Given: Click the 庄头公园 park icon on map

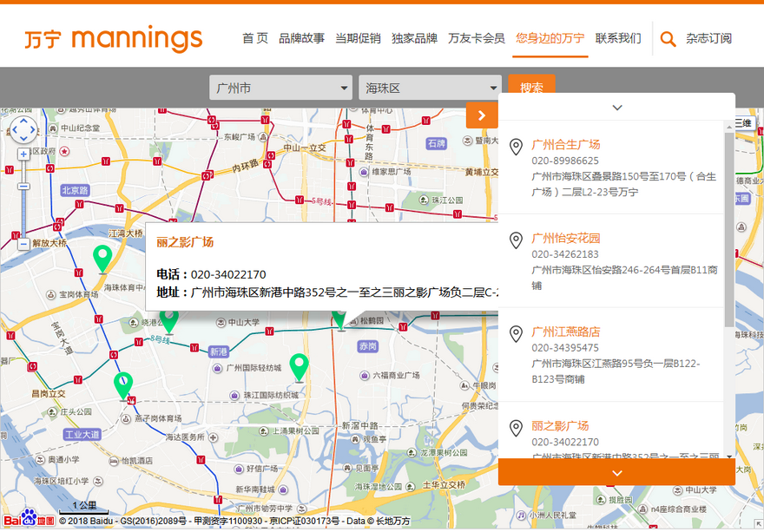Looking at the screenshot, I should 51,411.
